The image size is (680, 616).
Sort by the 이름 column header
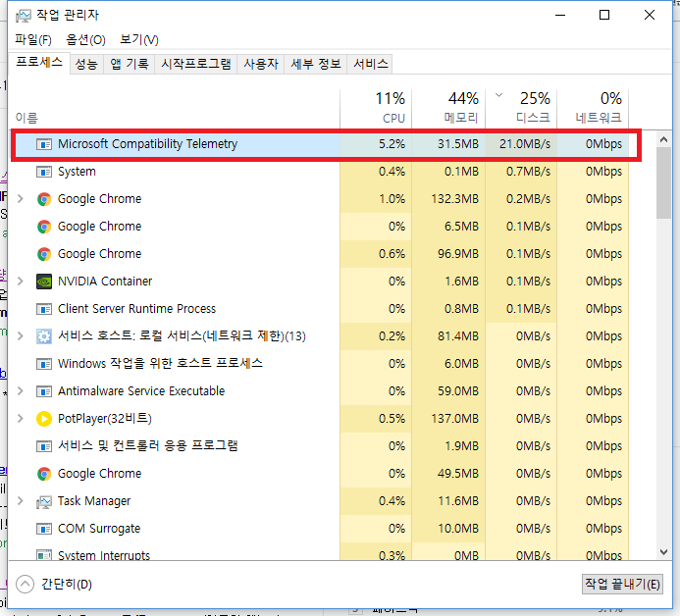[175, 109]
